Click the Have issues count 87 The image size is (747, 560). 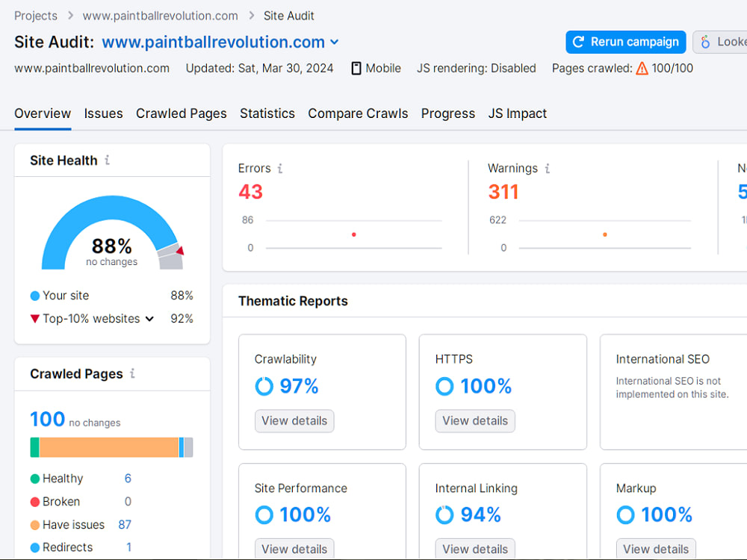point(125,525)
